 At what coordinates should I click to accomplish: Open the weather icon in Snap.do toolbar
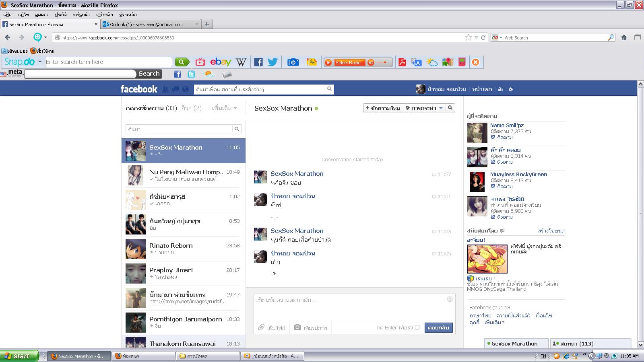[x=432, y=62]
